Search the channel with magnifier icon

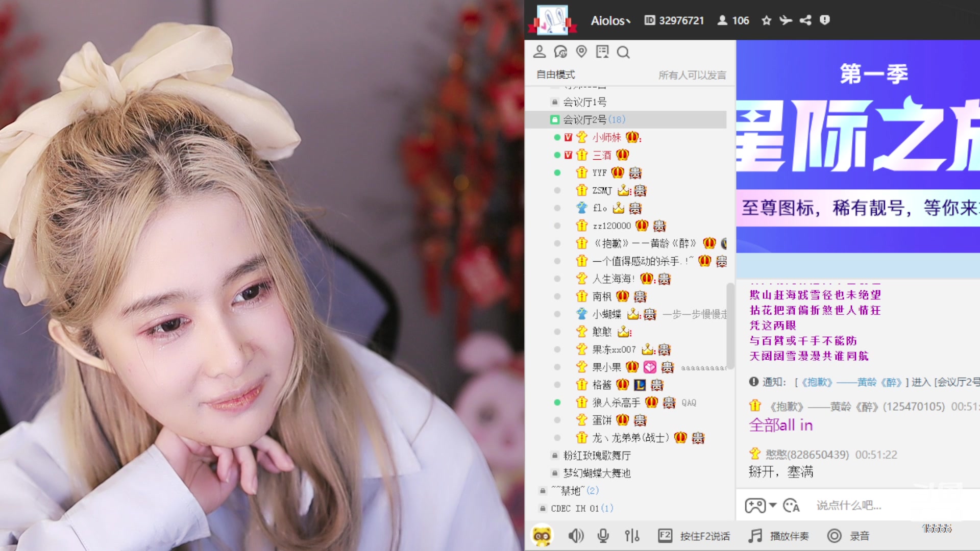point(623,52)
